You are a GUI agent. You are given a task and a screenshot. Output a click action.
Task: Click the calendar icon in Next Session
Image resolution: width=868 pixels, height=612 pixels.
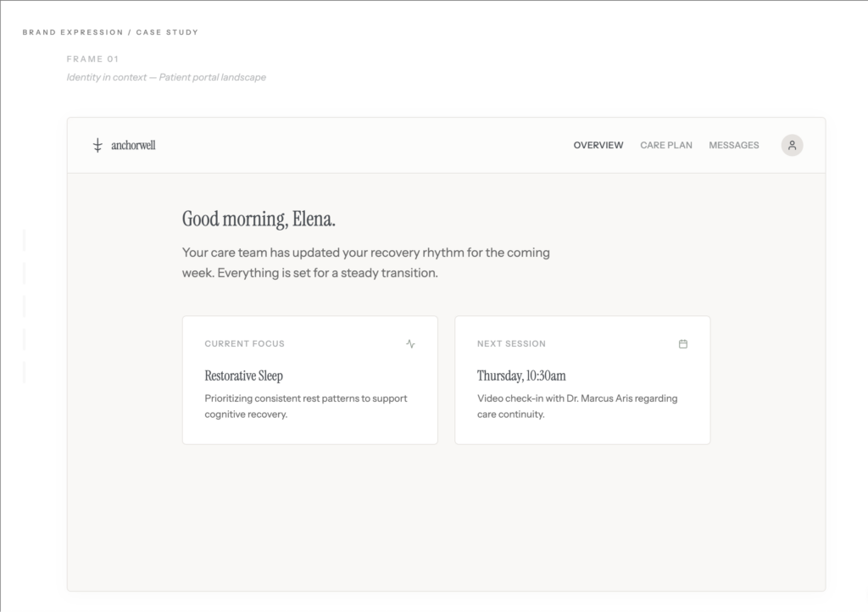tap(682, 343)
